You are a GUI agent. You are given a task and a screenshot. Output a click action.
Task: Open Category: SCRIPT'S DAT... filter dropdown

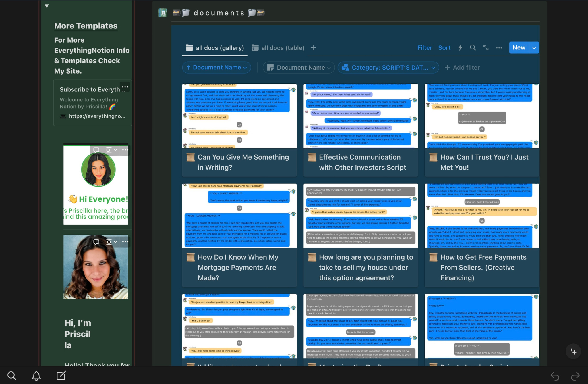tap(388, 68)
